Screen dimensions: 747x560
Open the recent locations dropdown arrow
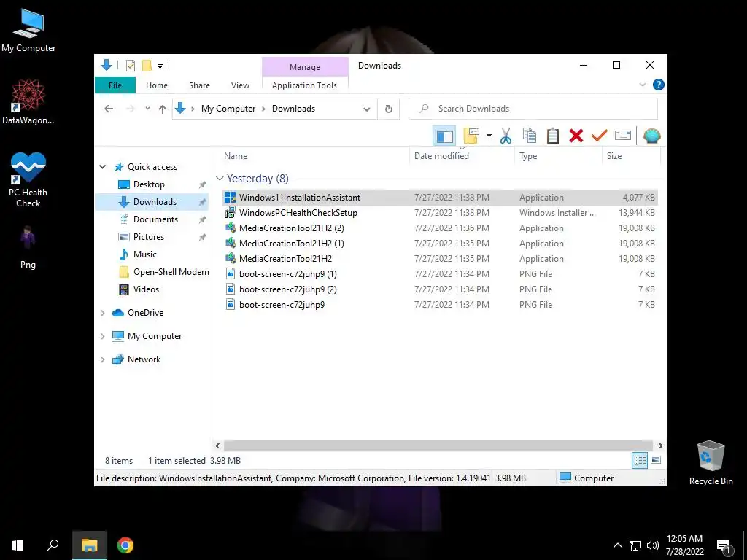pos(147,109)
